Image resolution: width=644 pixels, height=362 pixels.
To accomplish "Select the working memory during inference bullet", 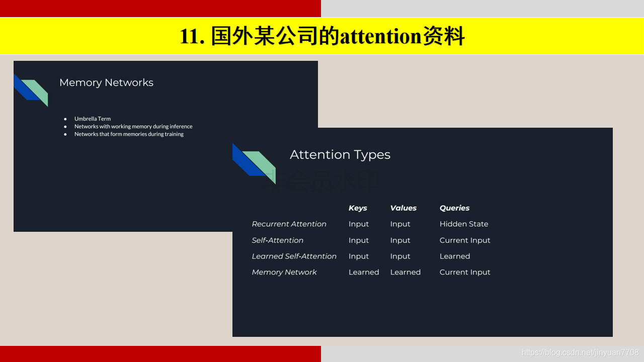I will (x=133, y=126).
